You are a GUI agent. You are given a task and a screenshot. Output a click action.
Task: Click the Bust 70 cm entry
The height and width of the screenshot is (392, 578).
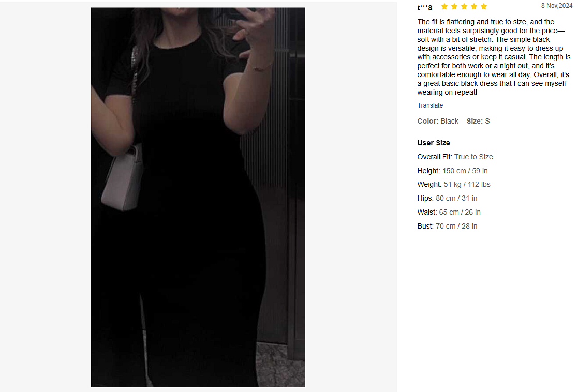pos(447,227)
